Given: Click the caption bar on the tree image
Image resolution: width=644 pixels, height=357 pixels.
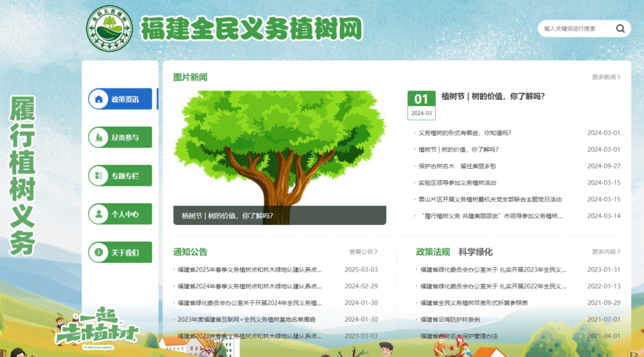Looking at the screenshot, I should click(280, 215).
